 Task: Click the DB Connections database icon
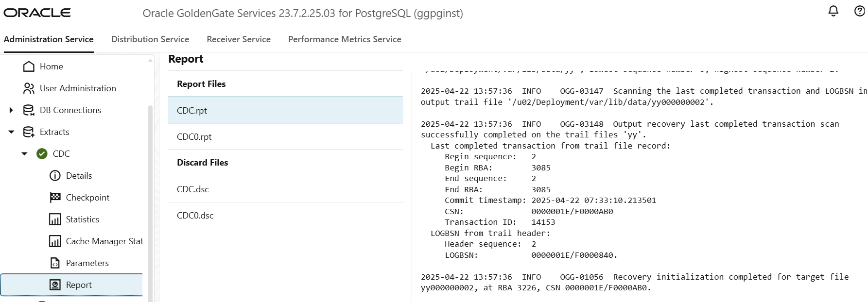(x=29, y=110)
